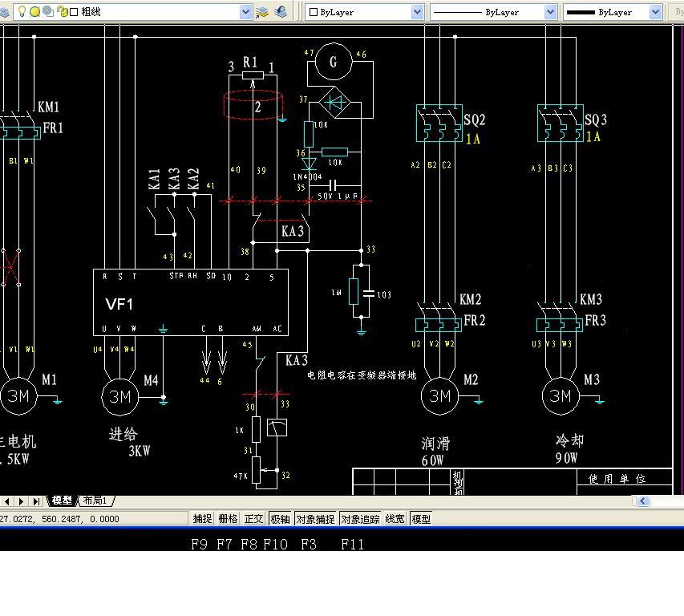This screenshot has width=684, height=616.
Task: Click the 3KW power rating text
Action: click(x=140, y=451)
